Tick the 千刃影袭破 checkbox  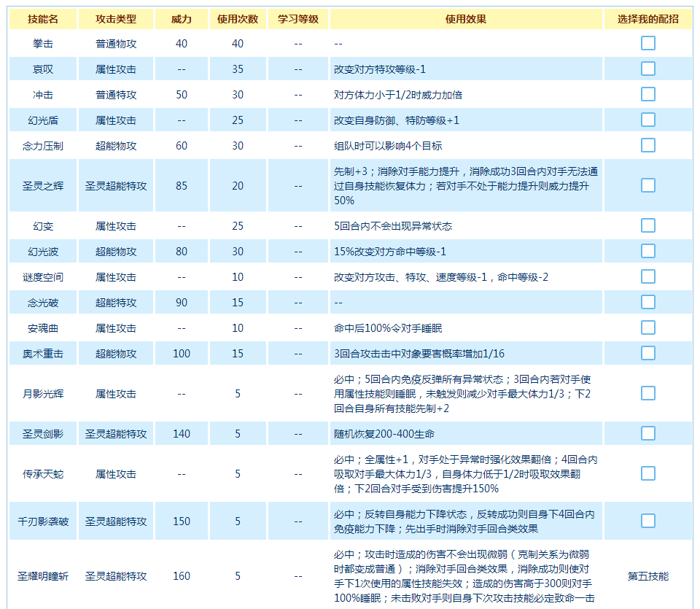pos(647,521)
